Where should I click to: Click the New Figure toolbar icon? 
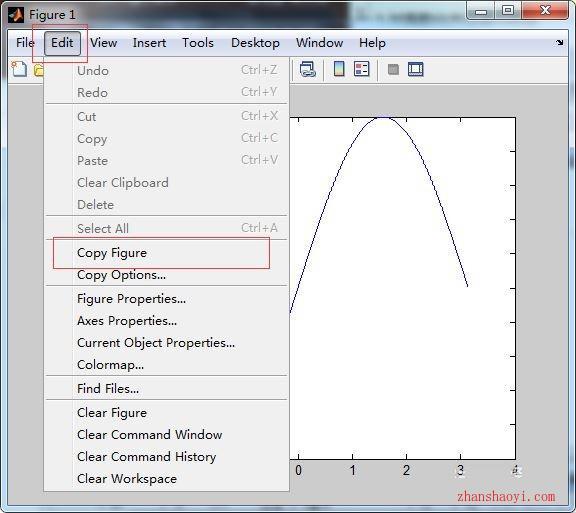coord(19,69)
